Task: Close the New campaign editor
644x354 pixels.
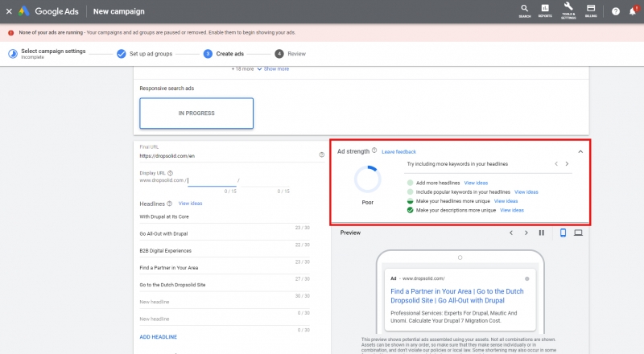Action: click(9, 11)
